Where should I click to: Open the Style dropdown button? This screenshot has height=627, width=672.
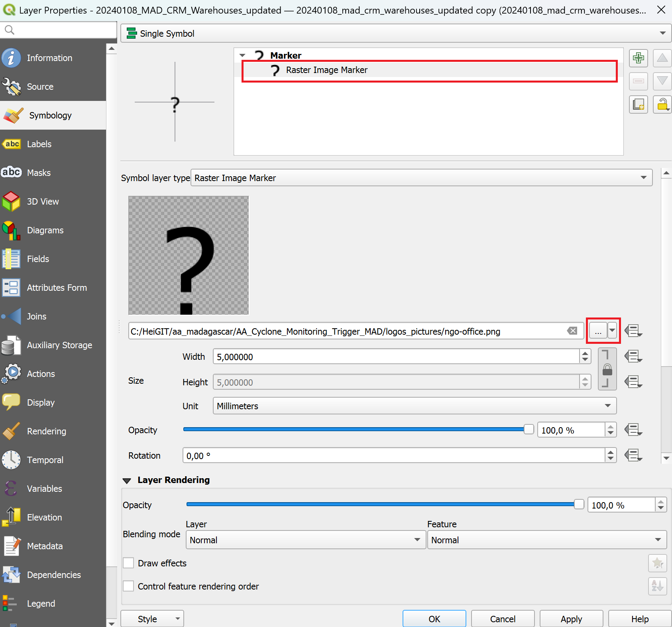pos(152,619)
